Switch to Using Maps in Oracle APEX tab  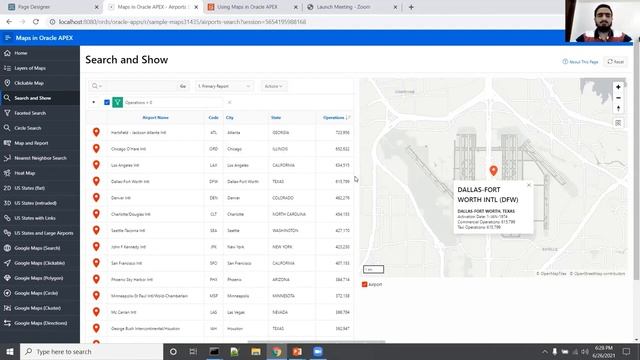click(x=252, y=7)
